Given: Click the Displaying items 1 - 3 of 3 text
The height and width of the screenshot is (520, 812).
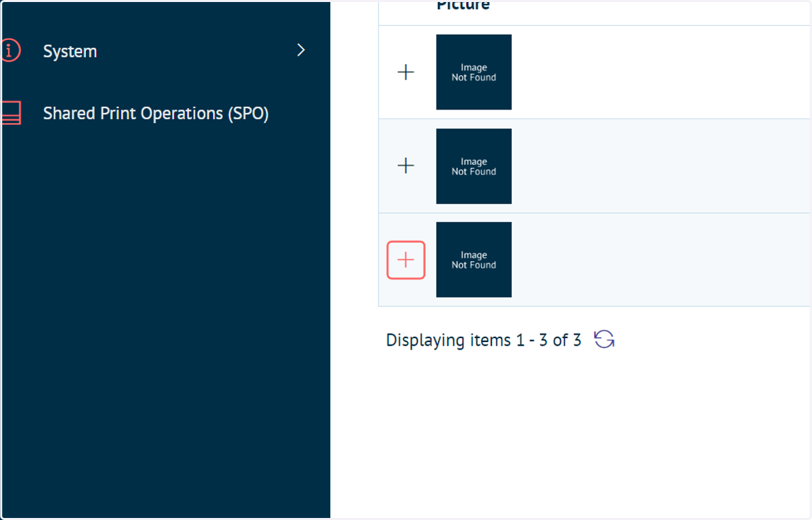Looking at the screenshot, I should [484, 340].
